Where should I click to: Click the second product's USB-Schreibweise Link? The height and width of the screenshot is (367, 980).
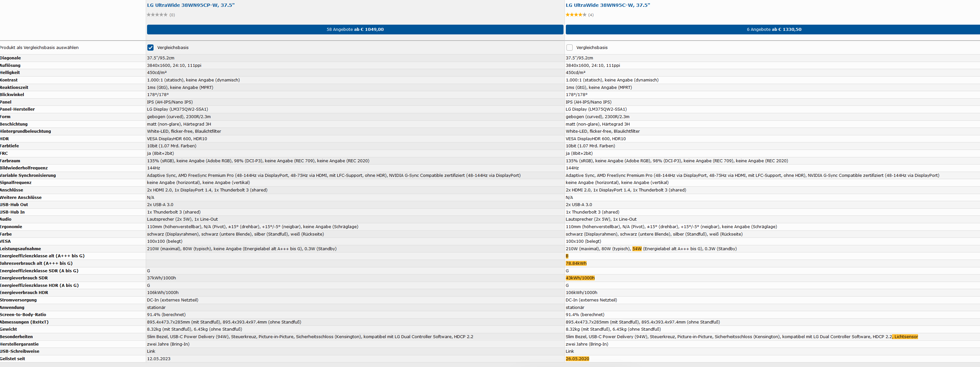569,351
